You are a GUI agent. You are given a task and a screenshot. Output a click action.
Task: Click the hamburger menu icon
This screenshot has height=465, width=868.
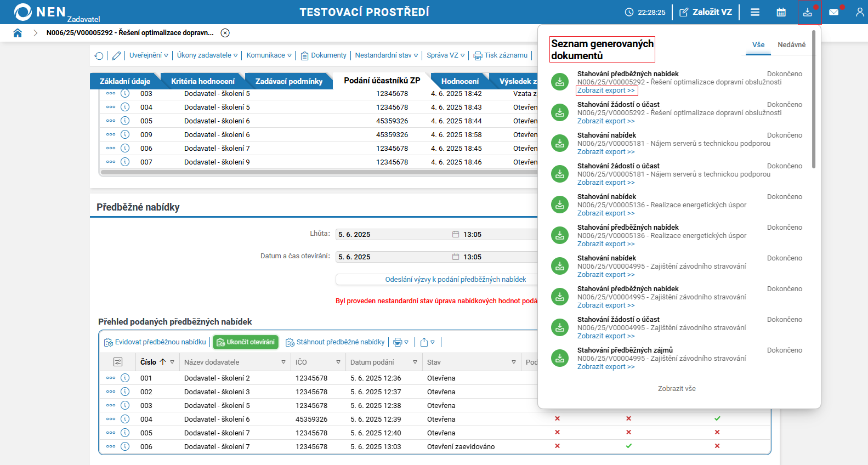click(x=755, y=12)
